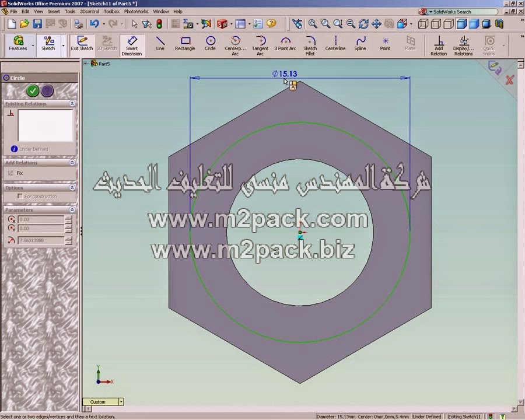525x420 pixels.
Task: Choose the Tangent Arc tool
Action: 260,45
